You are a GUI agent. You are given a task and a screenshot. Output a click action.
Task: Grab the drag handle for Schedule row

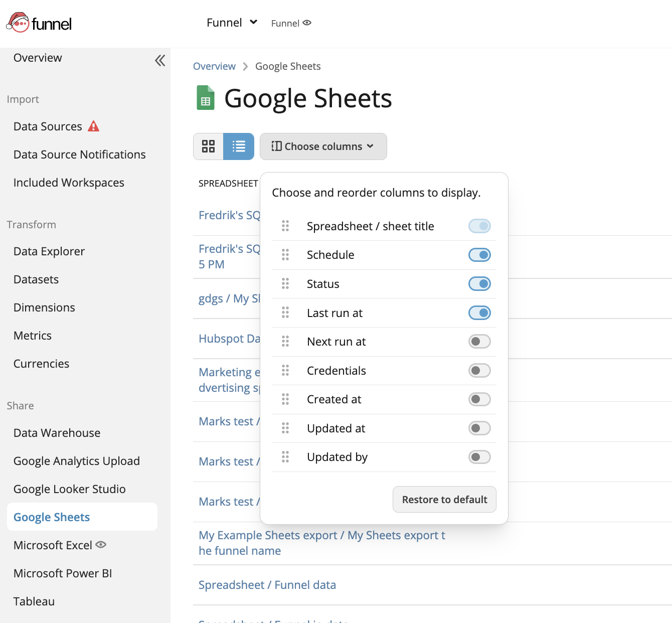pos(285,255)
